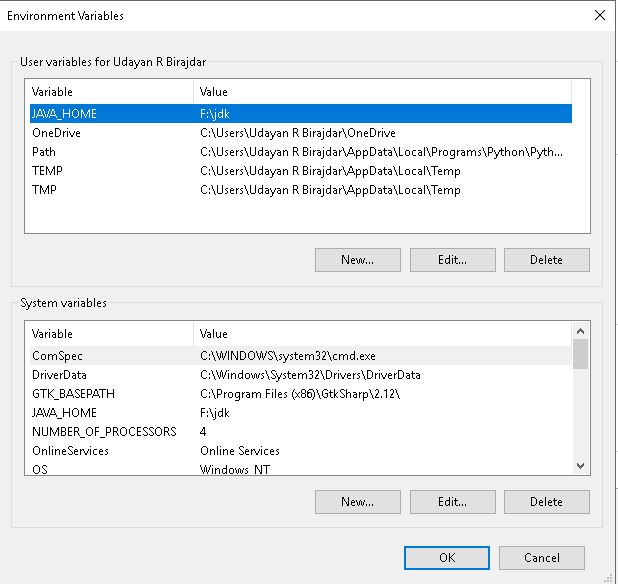618x584 pixels.
Task: Select the user variable JAVA_HOME
Action: (x=301, y=113)
